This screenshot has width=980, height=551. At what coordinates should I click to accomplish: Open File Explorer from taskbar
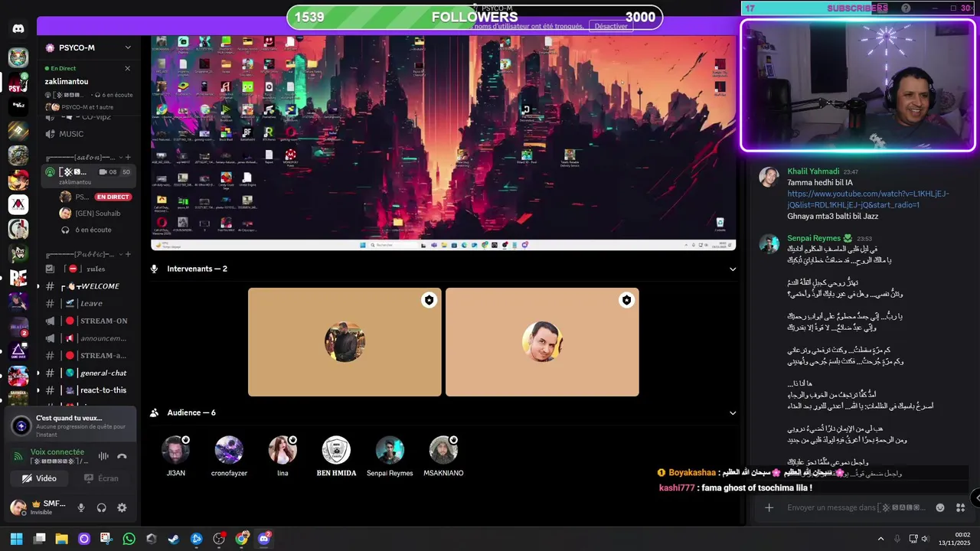coord(61,539)
